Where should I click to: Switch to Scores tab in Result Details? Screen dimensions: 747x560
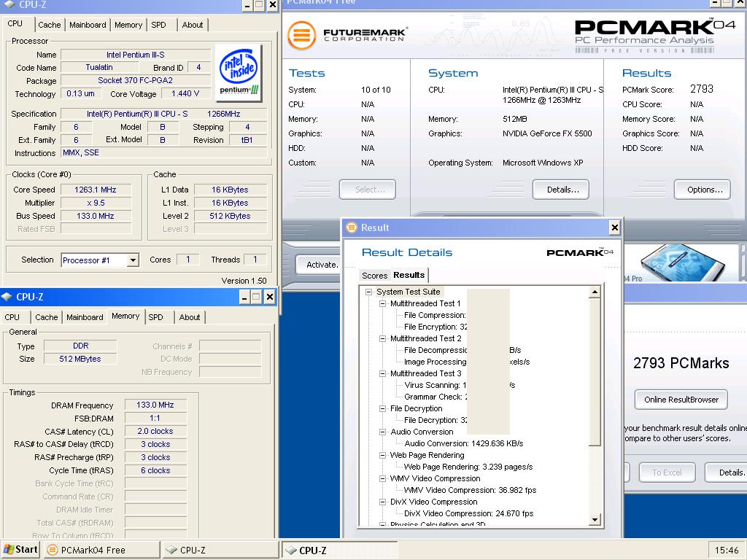pos(374,275)
